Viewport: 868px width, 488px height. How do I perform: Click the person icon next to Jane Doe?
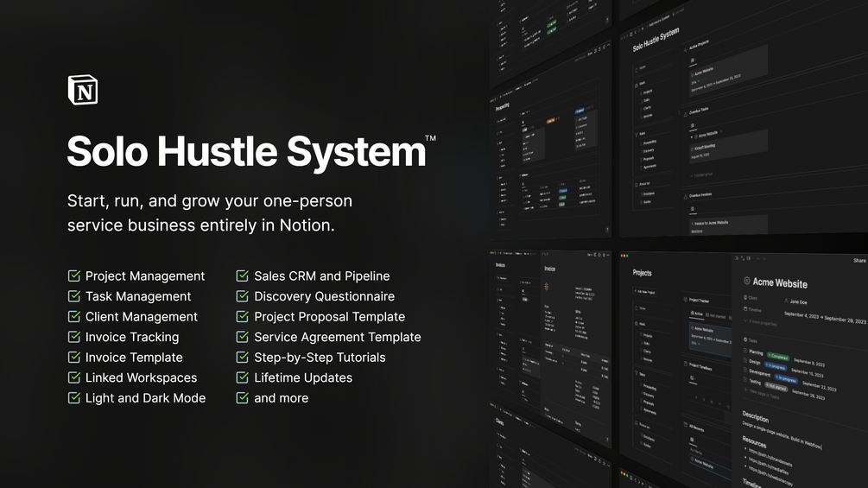pyautogui.click(x=786, y=301)
